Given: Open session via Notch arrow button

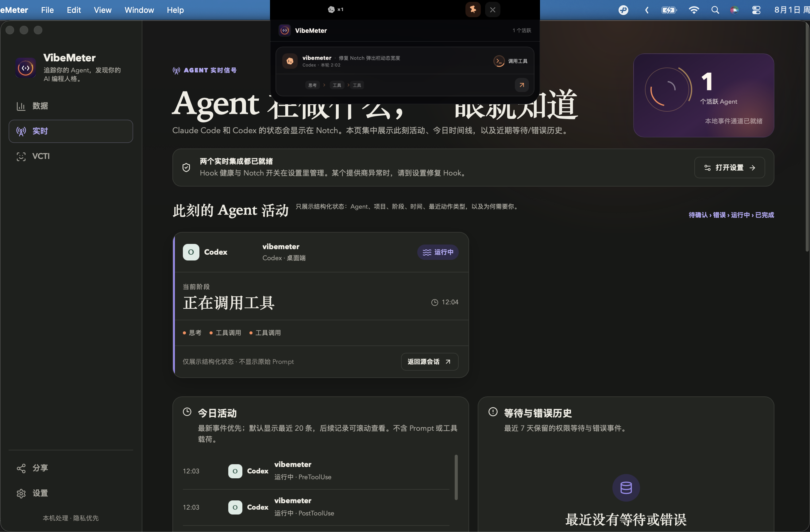Looking at the screenshot, I should [x=522, y=85].
